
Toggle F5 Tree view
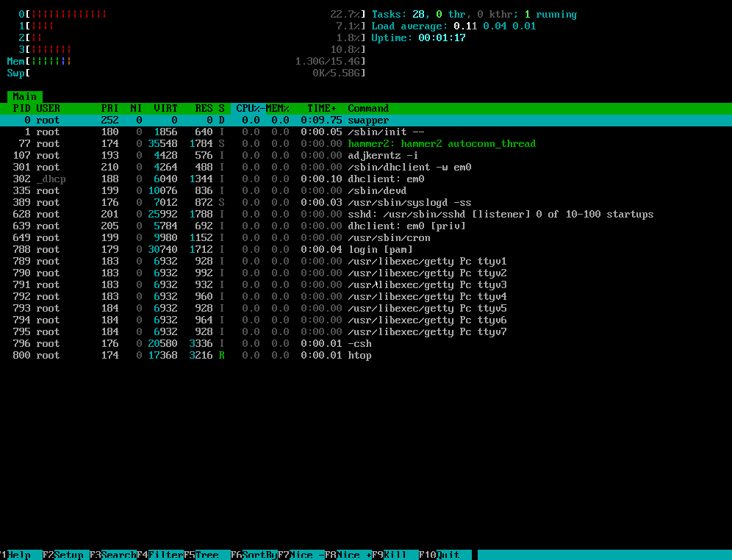(207, 555)
